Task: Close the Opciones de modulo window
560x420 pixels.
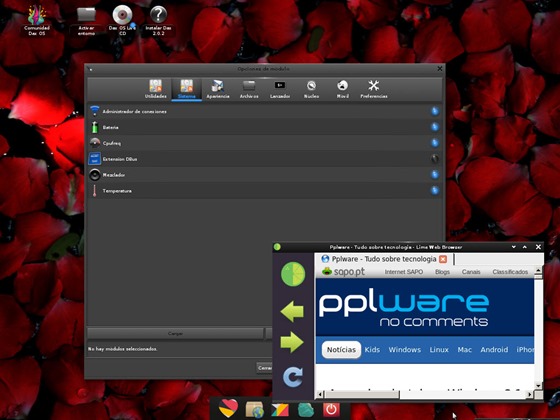Action: [x=440, y=68]
